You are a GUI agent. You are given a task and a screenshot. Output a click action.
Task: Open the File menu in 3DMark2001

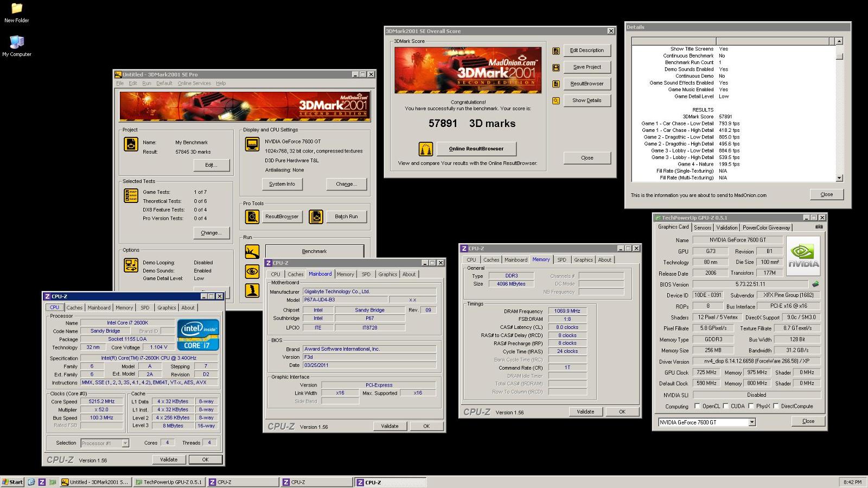click(119, 84)
